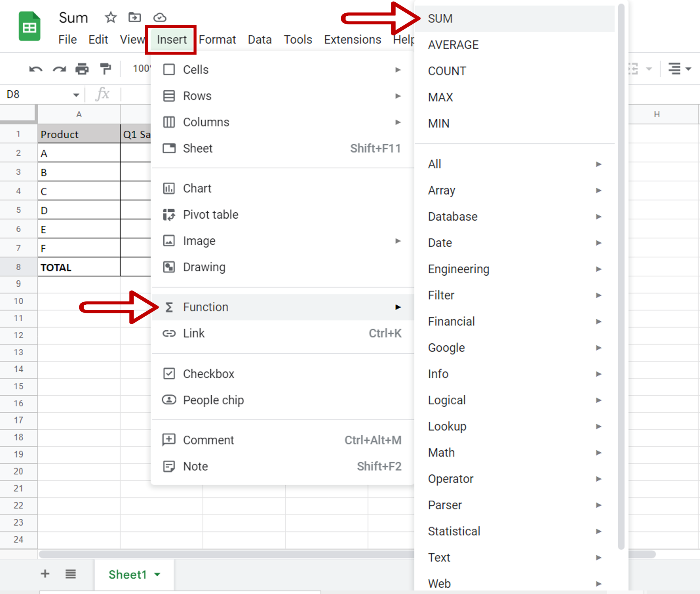Open the Format menu
700x594 pixels.
218,39
